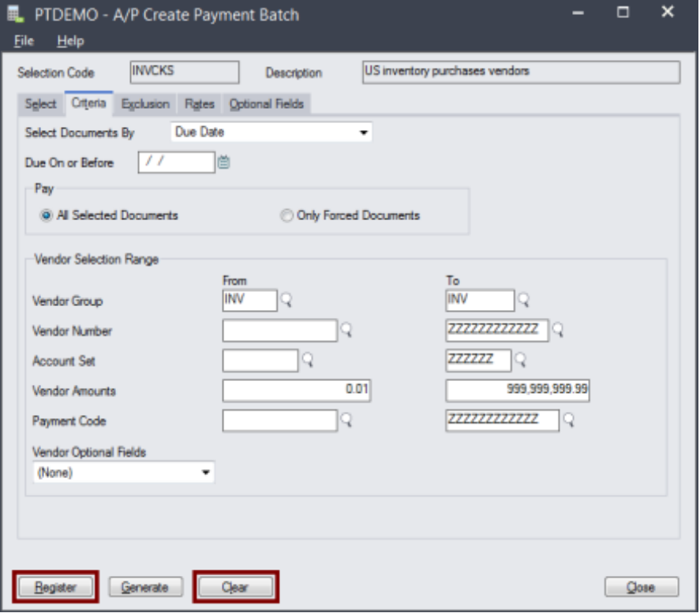
Task: Click the Vendor Group To field
Action: pos(480,301)
